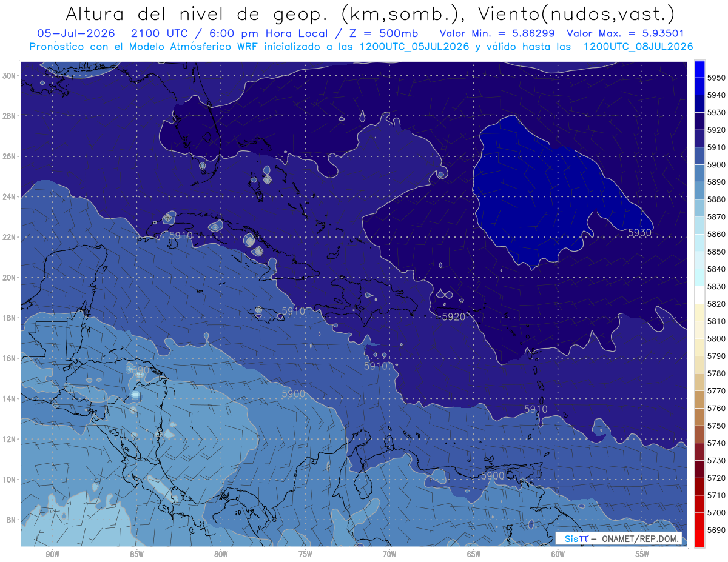The image size is (728, 562).
Task: Click the '28N' latitude axis label
Action: [9, 116]
